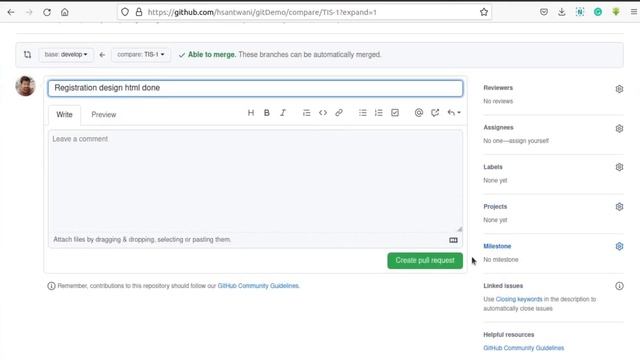Apply italic formatting in comment toolbar
The image size is (640, 360).
pos(283,113)
